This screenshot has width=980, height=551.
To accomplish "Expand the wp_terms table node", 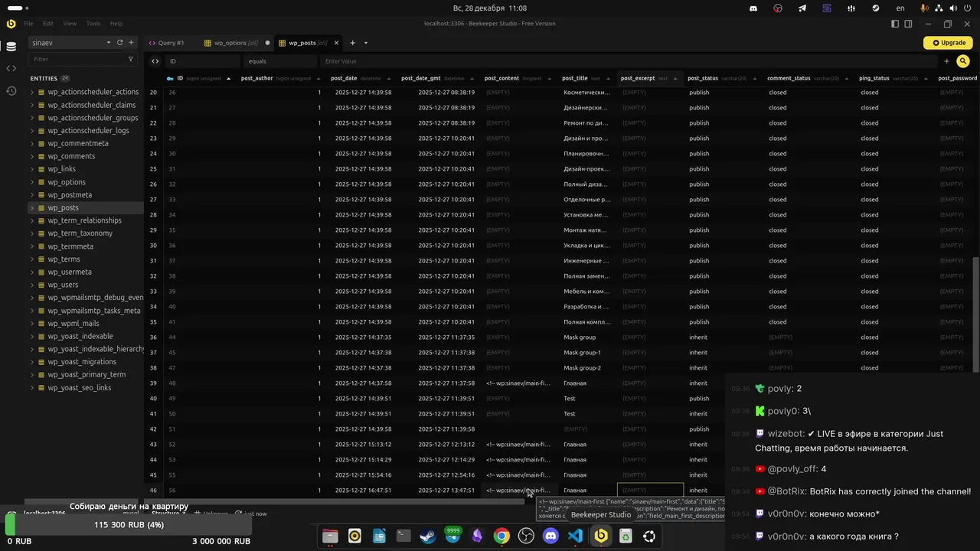I will (32, 259).
